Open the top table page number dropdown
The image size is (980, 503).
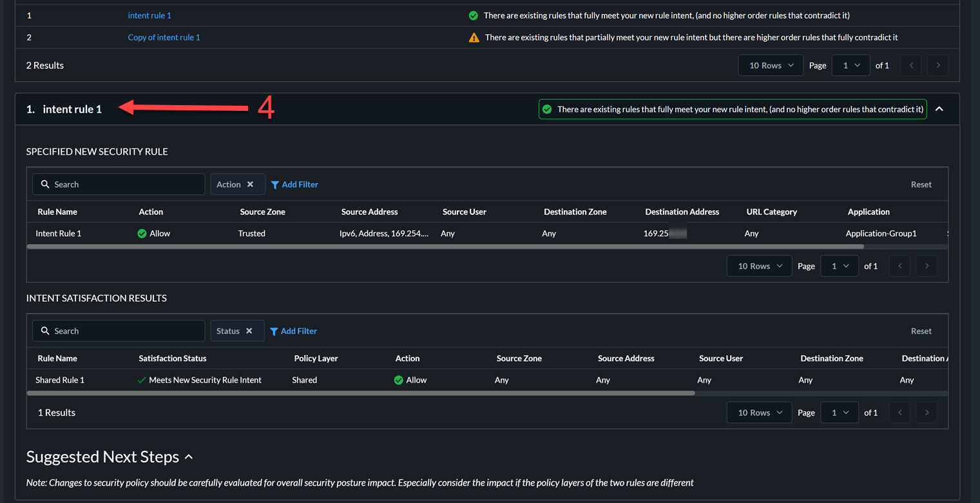(850, 65)
